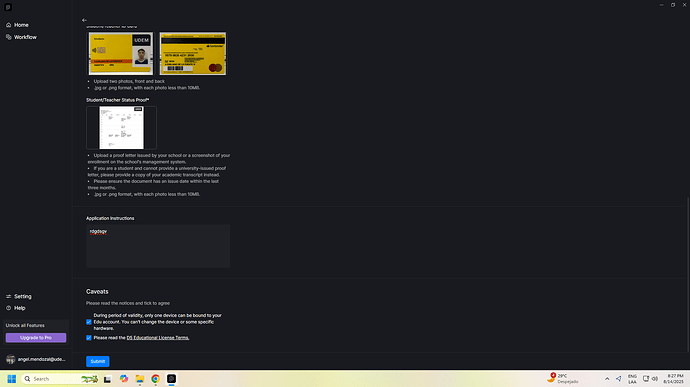
Task: Launch Chrome from the taskbar
Action: [x=155, y=379]
